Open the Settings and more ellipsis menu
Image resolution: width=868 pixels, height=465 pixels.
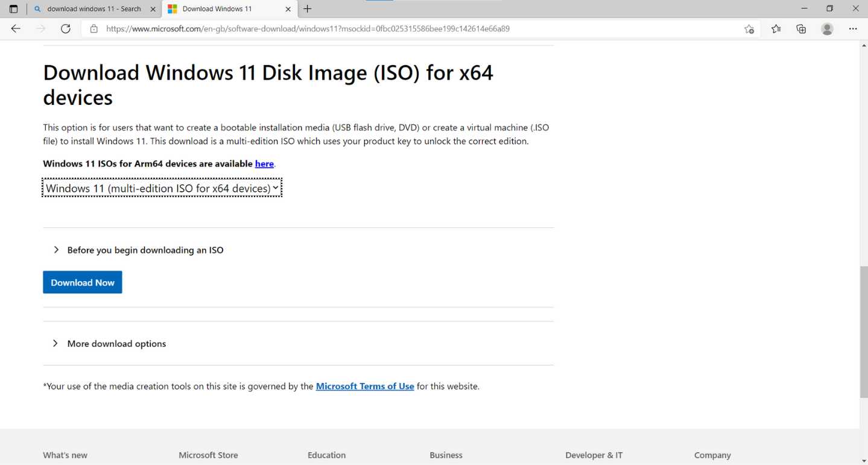coord(853,29)
